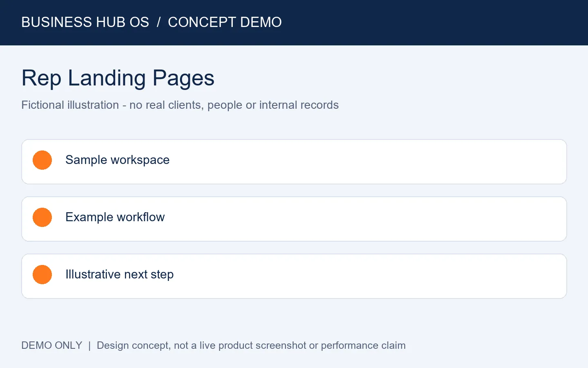The image size is (588, 368).
Task: Click the Fictional illustration subtitle line
Action: pyautogui.click(x=180, y=105)
